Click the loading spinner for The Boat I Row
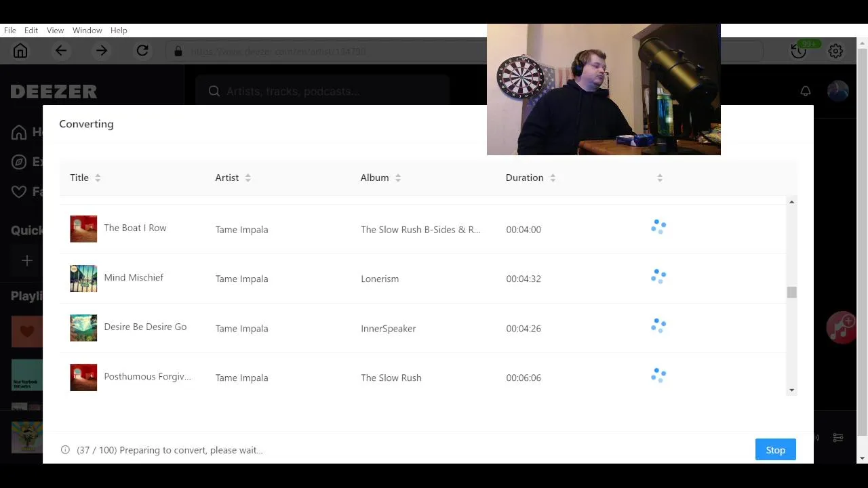 click(658, 227)
